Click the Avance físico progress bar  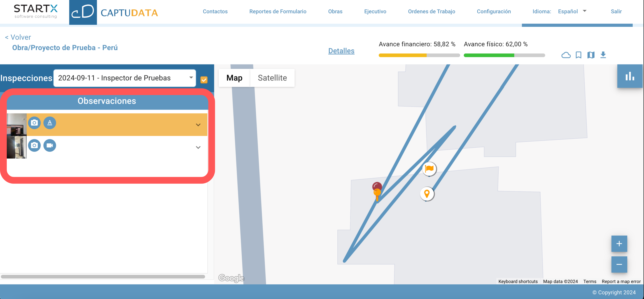(x=504, y=55)
